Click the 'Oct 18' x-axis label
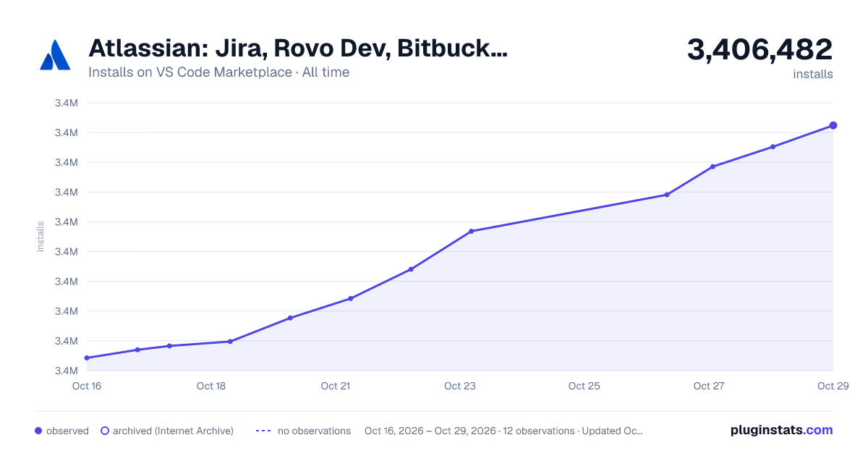The image size is (868, 456). [x=211, y=386]
